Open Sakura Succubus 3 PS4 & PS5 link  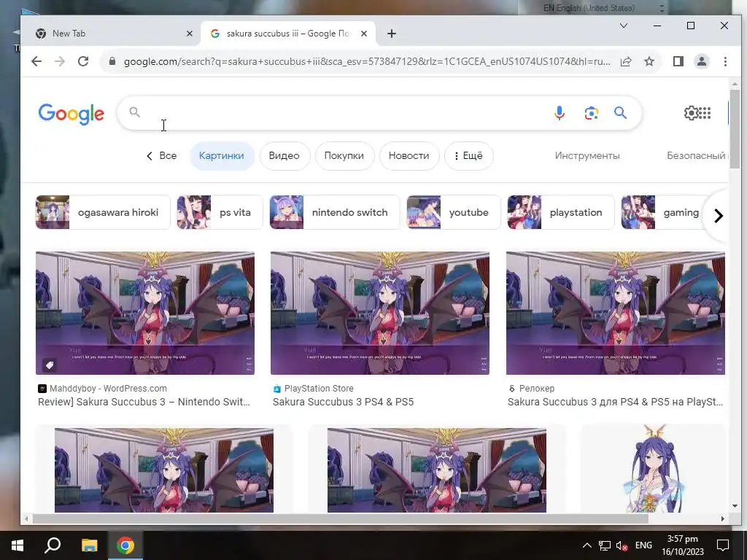tap(343, 402)
